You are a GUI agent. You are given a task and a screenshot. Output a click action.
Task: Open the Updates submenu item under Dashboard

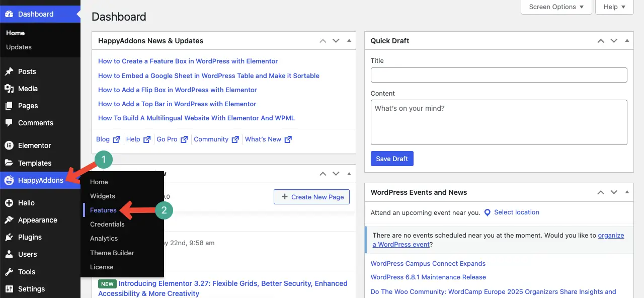pos(19,47)
